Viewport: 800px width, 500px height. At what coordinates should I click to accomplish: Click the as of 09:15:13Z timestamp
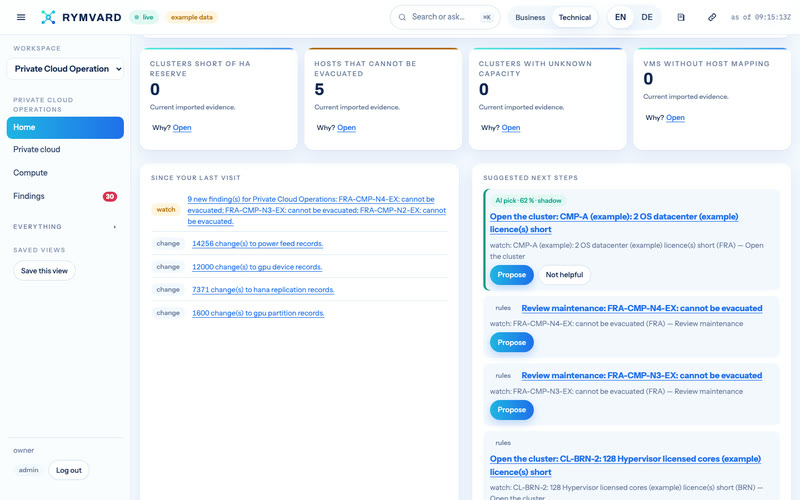pos(760,17)
